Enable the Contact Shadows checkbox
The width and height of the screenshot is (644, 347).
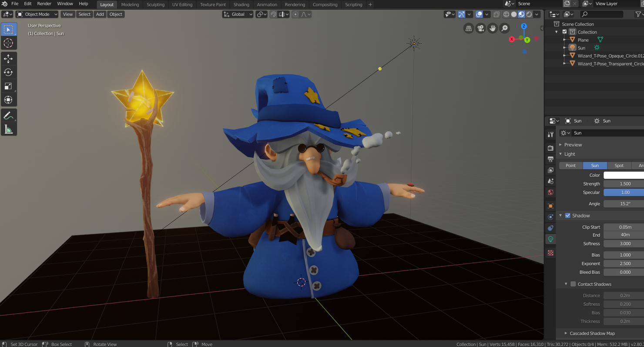pos(573,284)
